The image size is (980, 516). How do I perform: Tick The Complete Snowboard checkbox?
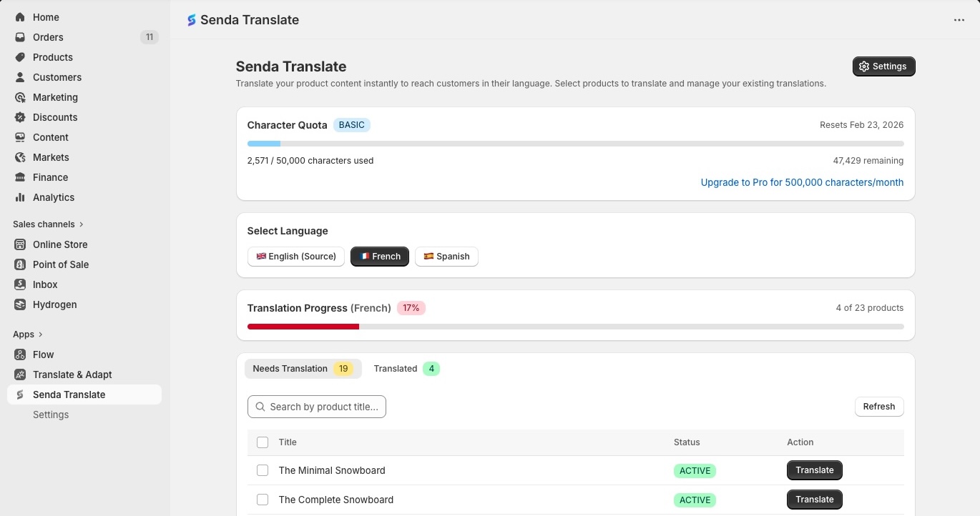263,500
